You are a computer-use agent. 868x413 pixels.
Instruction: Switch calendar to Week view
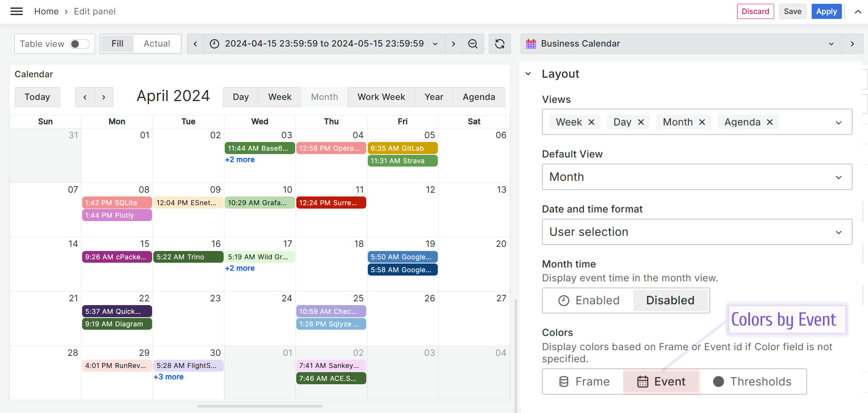coord(280,97)
